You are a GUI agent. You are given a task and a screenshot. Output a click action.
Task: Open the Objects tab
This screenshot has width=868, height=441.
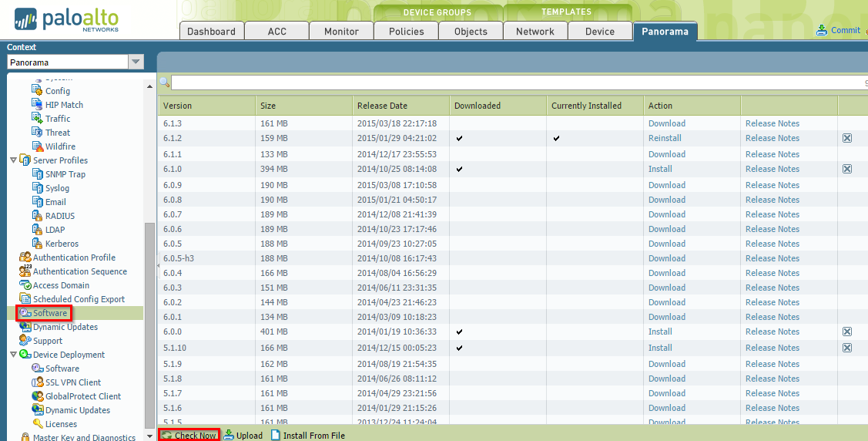(471, 31)
